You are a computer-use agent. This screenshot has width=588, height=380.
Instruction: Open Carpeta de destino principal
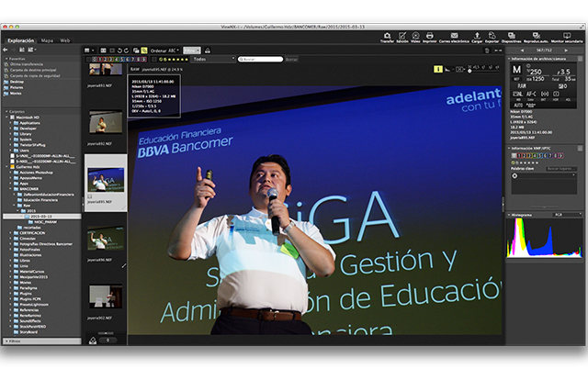click(x=33, y=70)
